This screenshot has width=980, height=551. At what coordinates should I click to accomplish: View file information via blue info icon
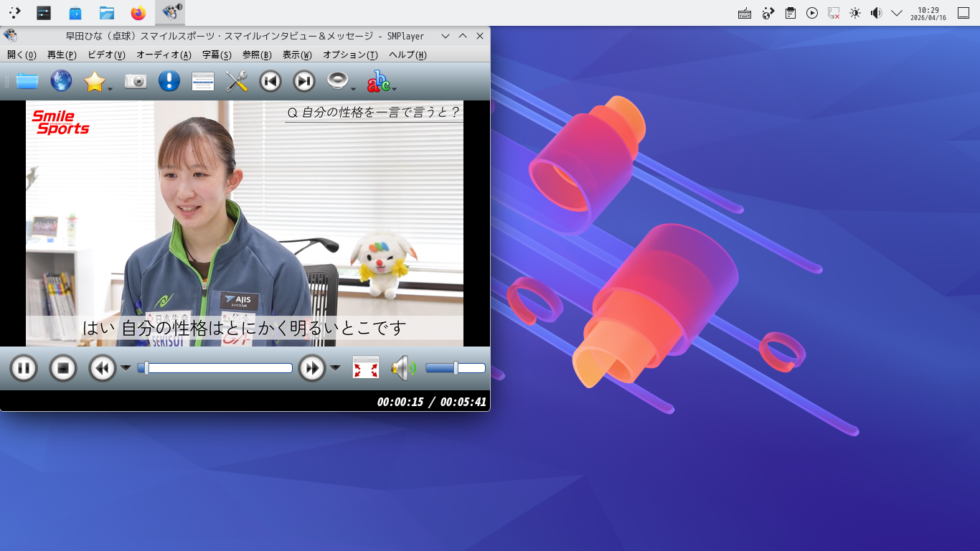tap(169, 81)
